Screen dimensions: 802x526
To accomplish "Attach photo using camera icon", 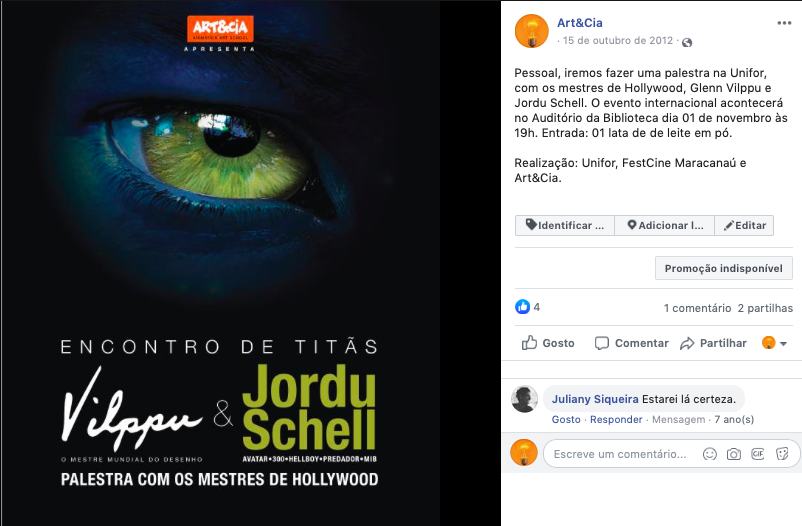I will [x=733, y=454].
